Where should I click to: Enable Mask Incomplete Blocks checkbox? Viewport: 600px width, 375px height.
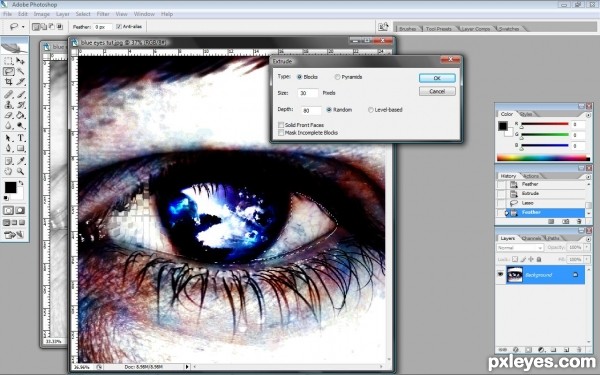point(281,132)
